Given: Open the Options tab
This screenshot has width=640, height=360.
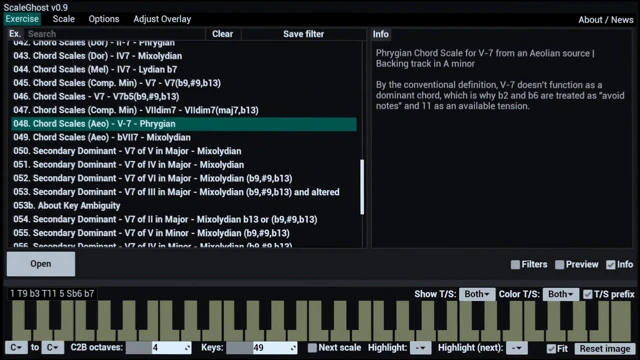Looking at the screenshot, I should [x=104, y=19].
